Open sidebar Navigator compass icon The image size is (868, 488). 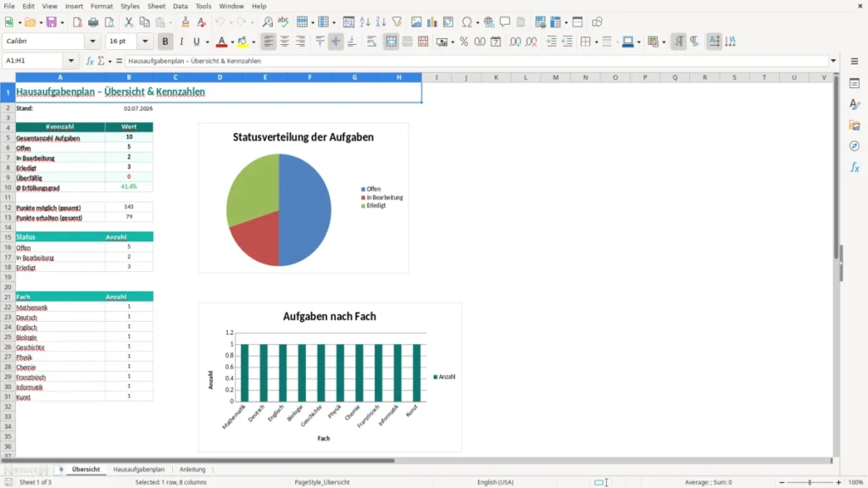click(x=854, y=146)
